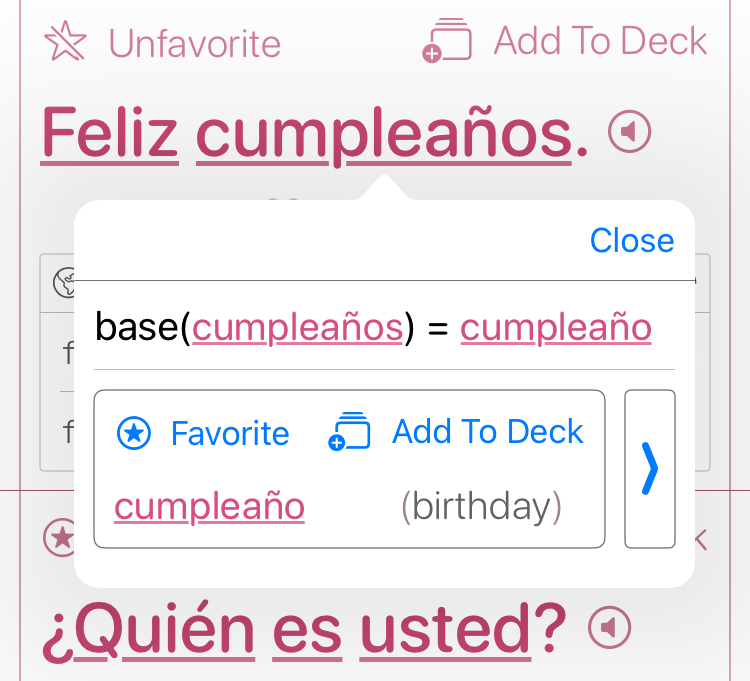Open cumpleaños inside the base() expression
Screen dimensions: 750x681
point(298,327)
